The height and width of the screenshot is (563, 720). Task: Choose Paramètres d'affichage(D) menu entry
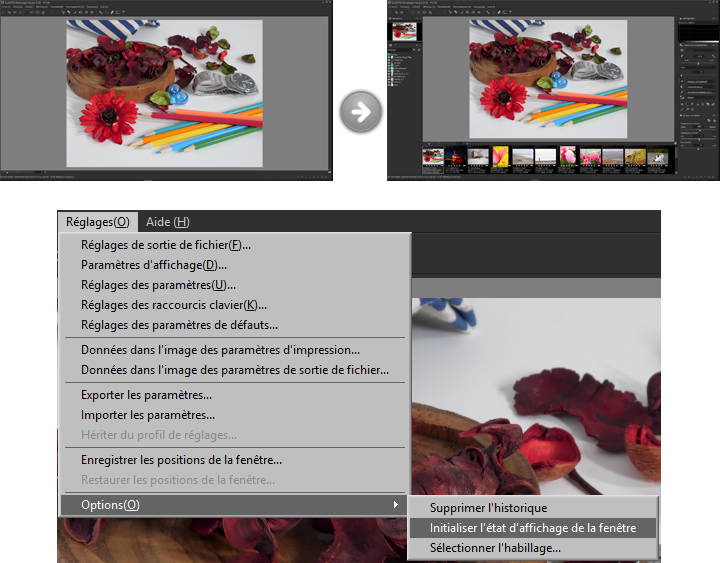coord(153,265)
